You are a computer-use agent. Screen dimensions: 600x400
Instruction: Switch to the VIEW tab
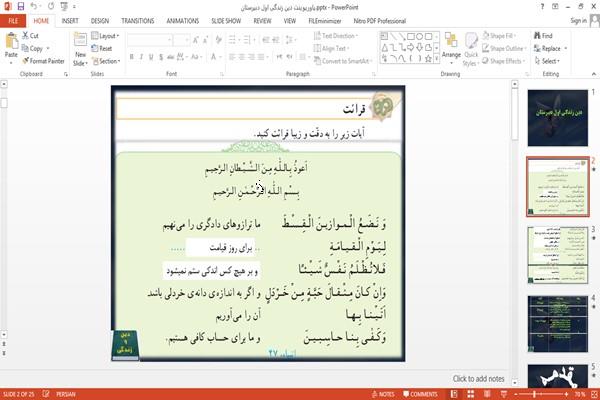tap(290, 21)
